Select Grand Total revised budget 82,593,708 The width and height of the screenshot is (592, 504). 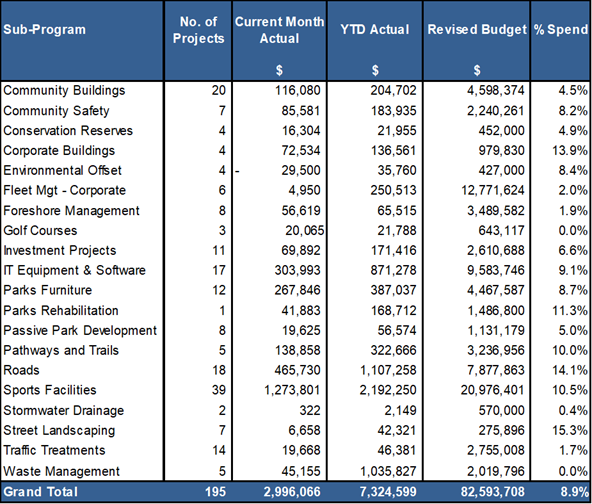pos(492,492)
